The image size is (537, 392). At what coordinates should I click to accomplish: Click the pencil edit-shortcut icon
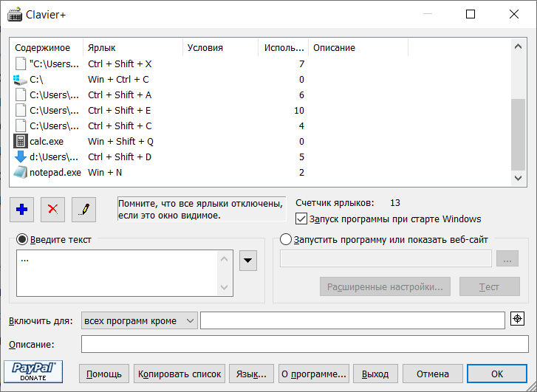click(x=84, y=209)
